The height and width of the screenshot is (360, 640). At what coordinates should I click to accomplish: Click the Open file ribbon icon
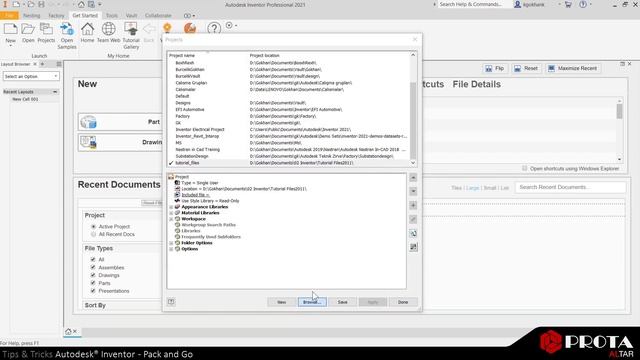(28, 29)
